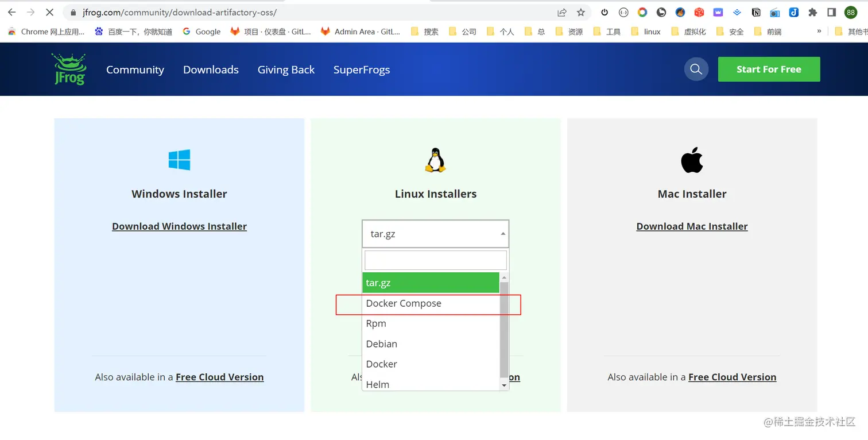Screen dimensions: 868x440
Task: Select tar.gz in the dropdown list
Action: point(431,283)
